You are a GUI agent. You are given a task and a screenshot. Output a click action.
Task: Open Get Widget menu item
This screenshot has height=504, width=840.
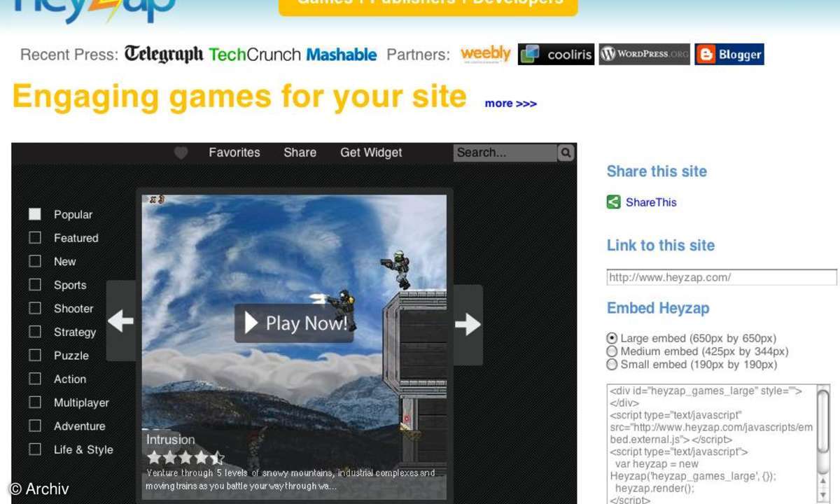(371, 153)
